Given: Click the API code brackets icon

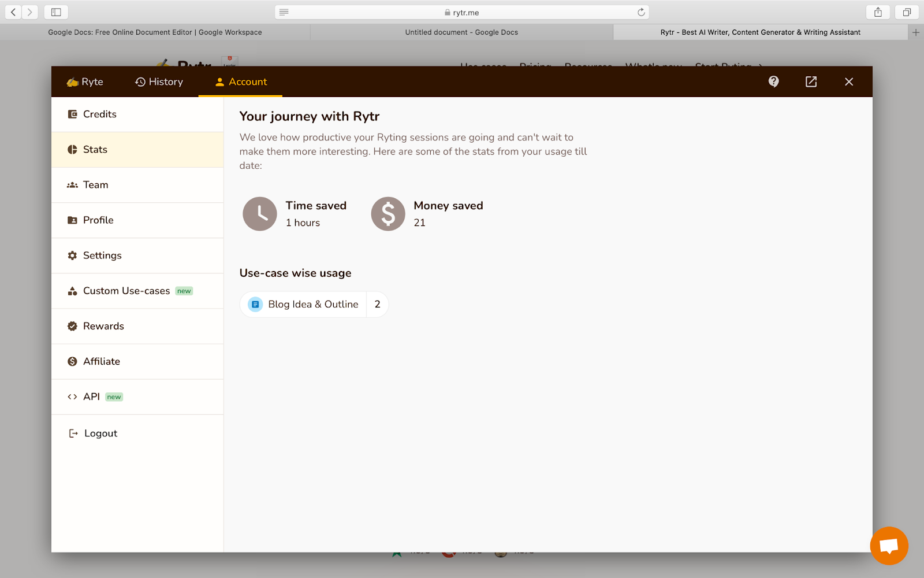Looking at the screenshot, I should 72,397.
